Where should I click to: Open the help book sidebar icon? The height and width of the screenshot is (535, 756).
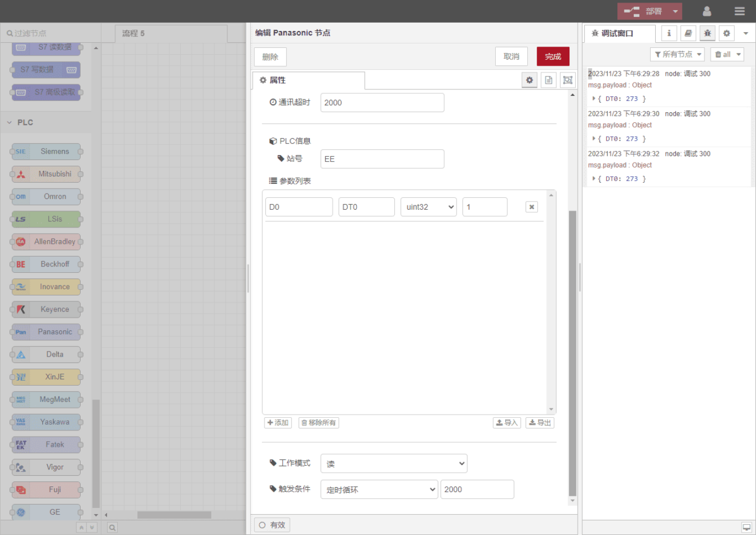click(689, 33)
